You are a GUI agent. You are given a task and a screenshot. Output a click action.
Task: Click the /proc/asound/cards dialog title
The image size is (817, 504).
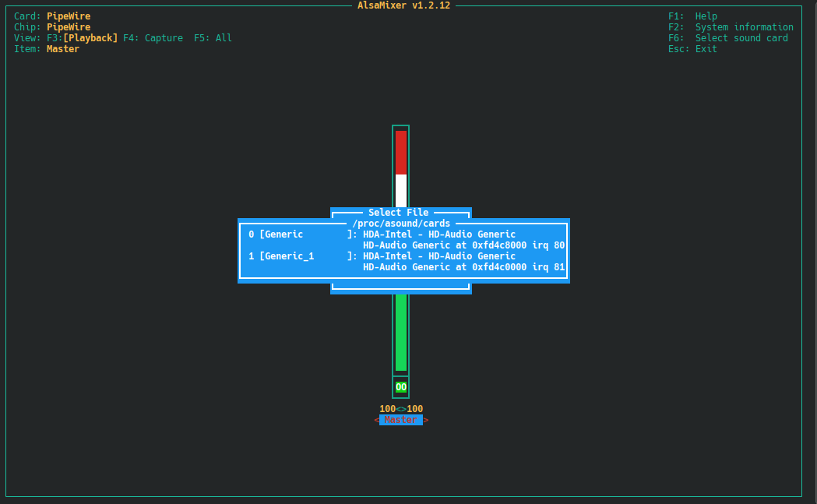pyautogui.click(x=401, y=224)
